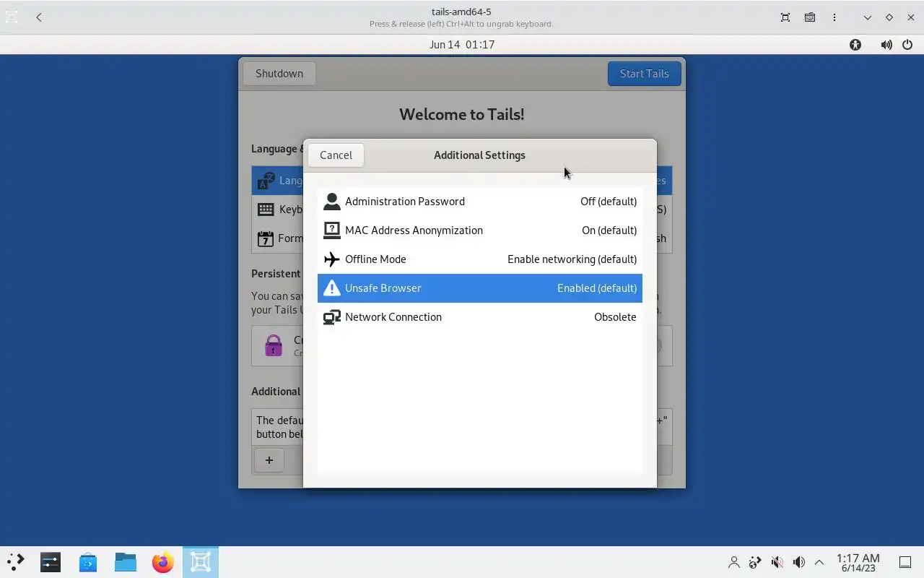Select the Unsafe Browser setting row
This screenshot has width=924, height=578.
click(x=480, y=288)
